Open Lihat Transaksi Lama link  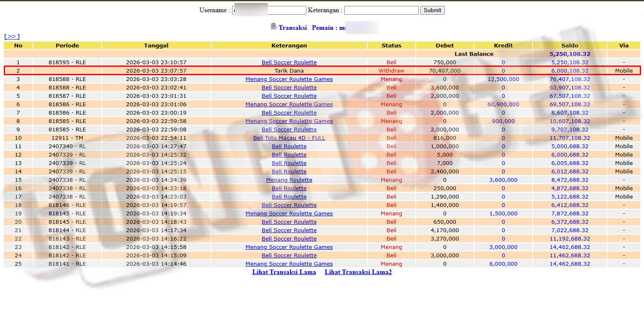click(x=284, y=272)
